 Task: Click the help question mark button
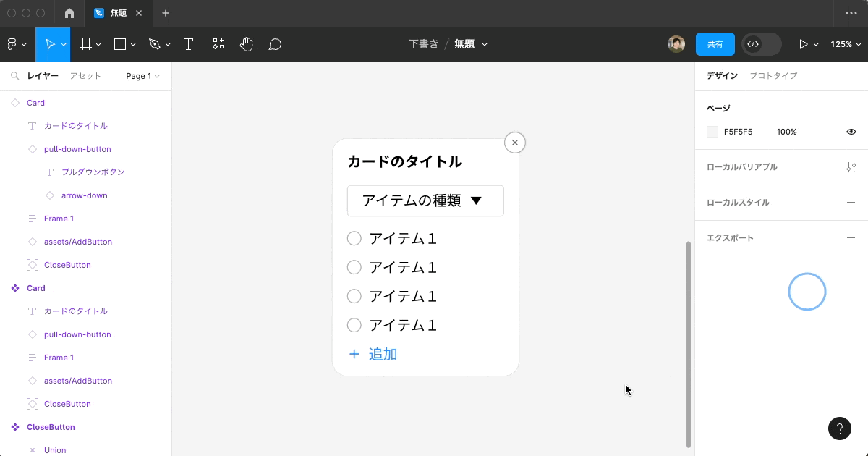click(x=839, y=428)
